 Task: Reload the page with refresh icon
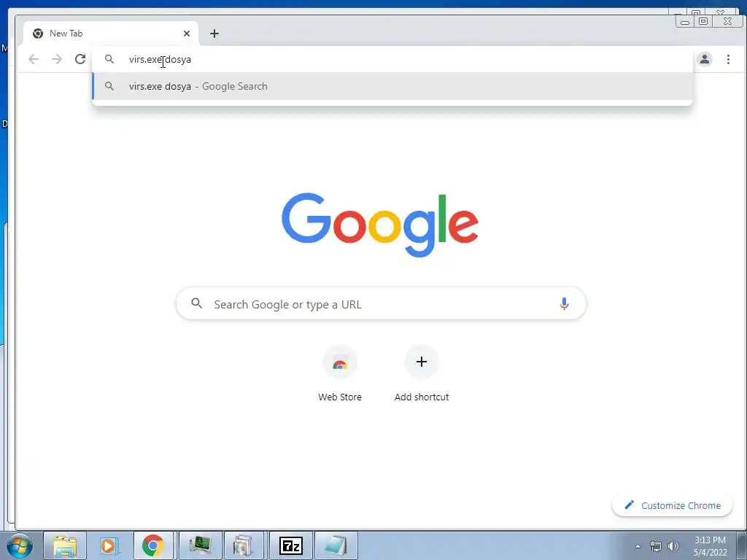coord(80,59)
